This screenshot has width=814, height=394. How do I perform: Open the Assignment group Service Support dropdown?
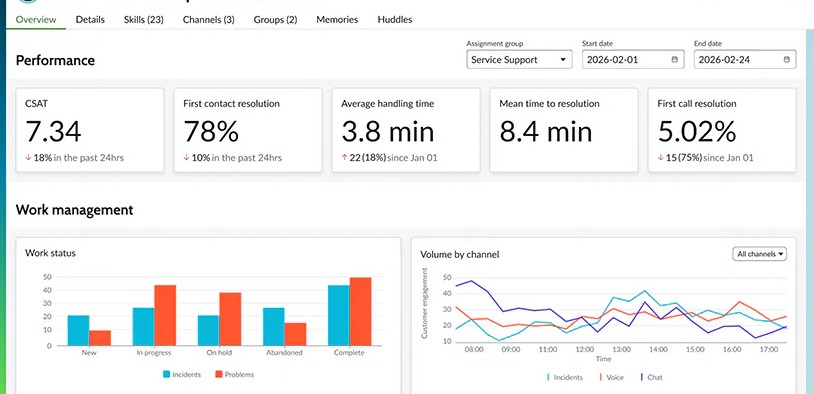coord(519,60)
